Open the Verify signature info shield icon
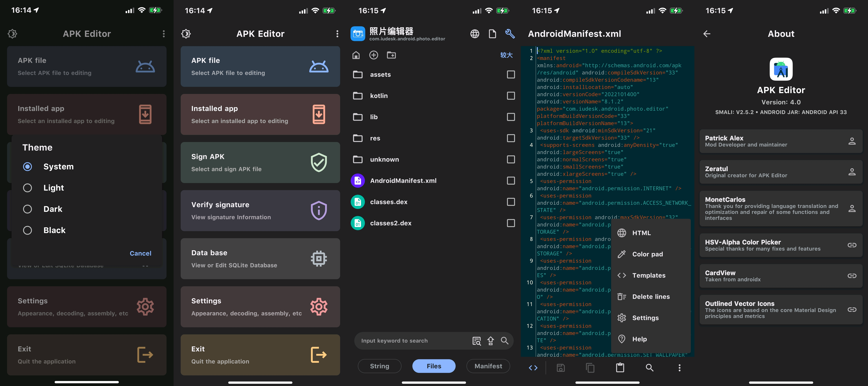The width and height of the screenshot is (868, 386). pos(318,211)
